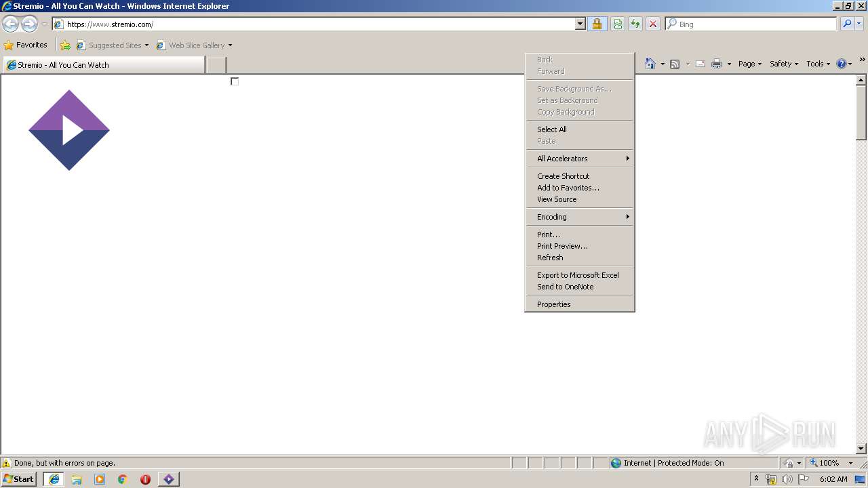Image resolution: width=868 pixels, height=488 pixels.
Task: Open the Web Slice Gallery link
Action: (195, 45)
